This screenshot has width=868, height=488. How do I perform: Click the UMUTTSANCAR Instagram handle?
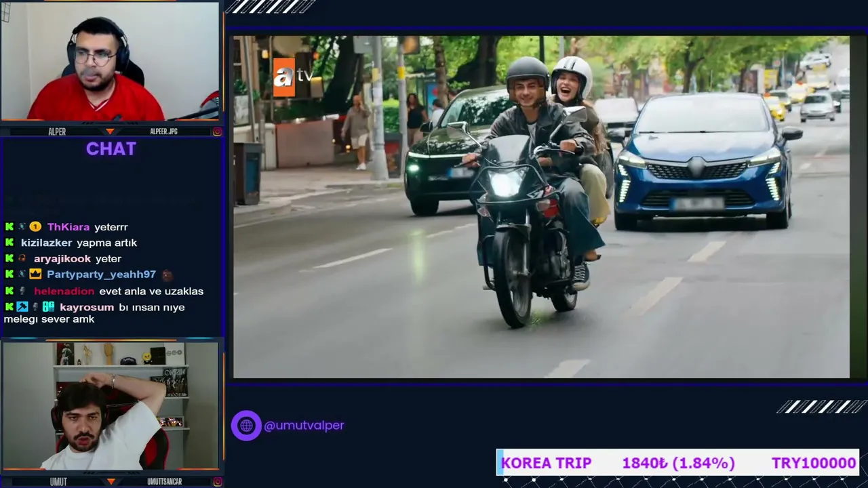(x=165, y=482)
